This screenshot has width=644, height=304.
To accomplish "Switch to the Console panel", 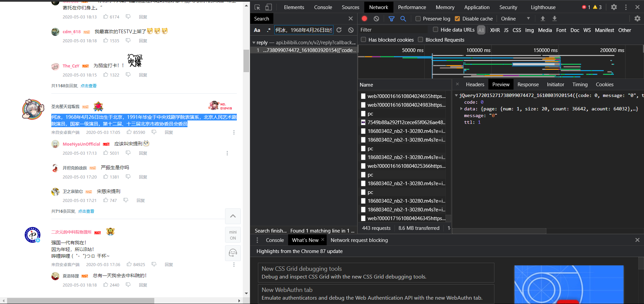I will click(x=323, y=7).
